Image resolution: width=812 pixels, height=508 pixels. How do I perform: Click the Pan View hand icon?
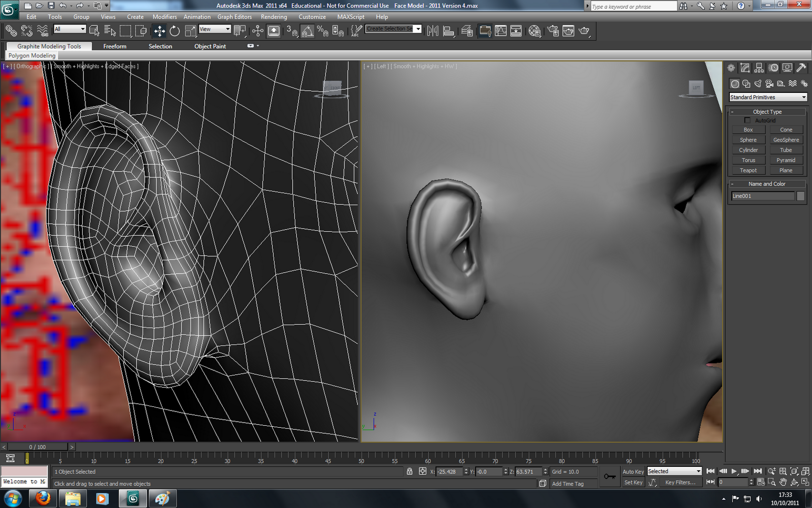(783, 483)
